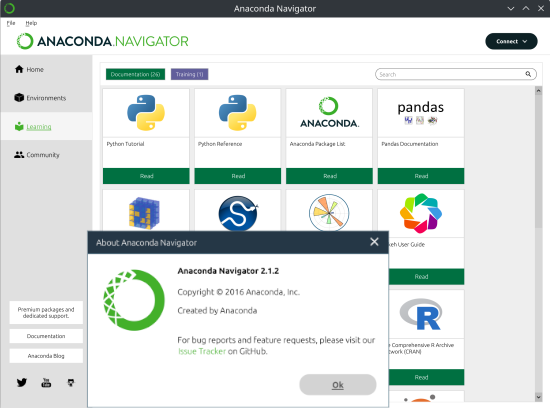Image resolution: width=550 pixels, height=408 pixels.
Task: Toggle the Training (1) filter
Action: (x=189, y=74)
